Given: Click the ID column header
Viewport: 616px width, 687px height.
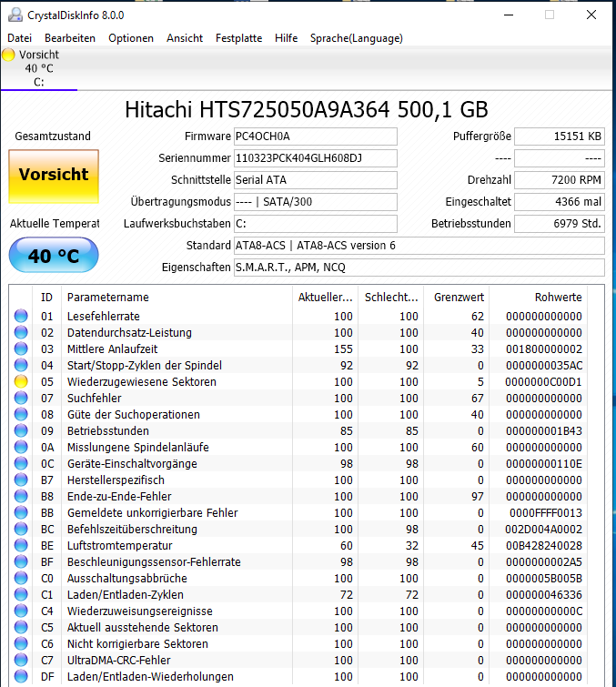Looking at the screenshot, I should 47,297.
